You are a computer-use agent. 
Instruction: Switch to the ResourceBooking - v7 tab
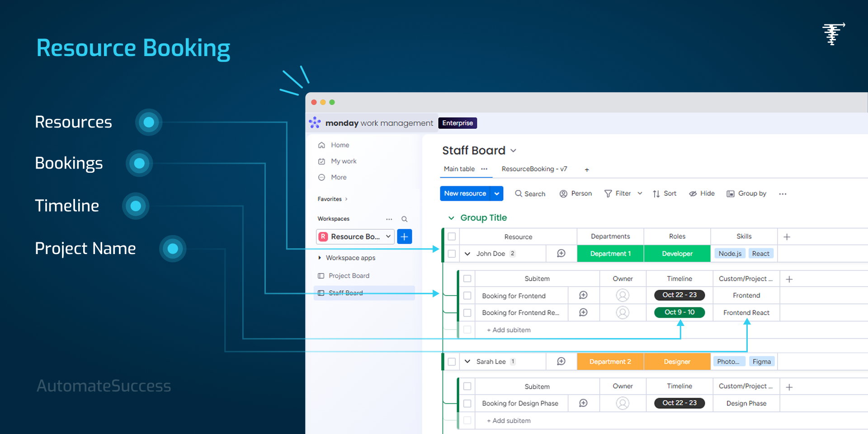tap(534, 169)
